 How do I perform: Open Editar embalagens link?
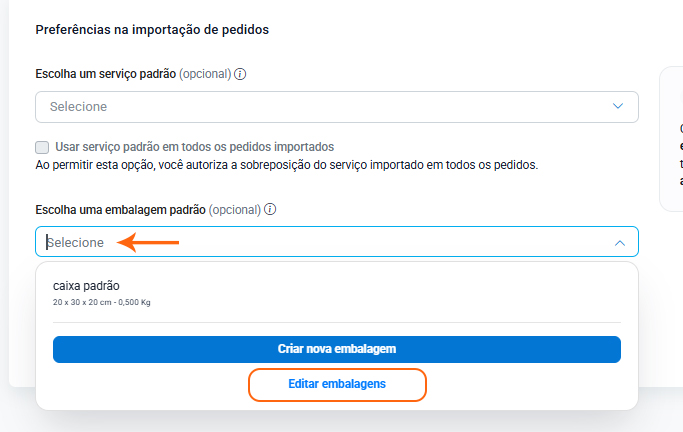tap(337, 384)
